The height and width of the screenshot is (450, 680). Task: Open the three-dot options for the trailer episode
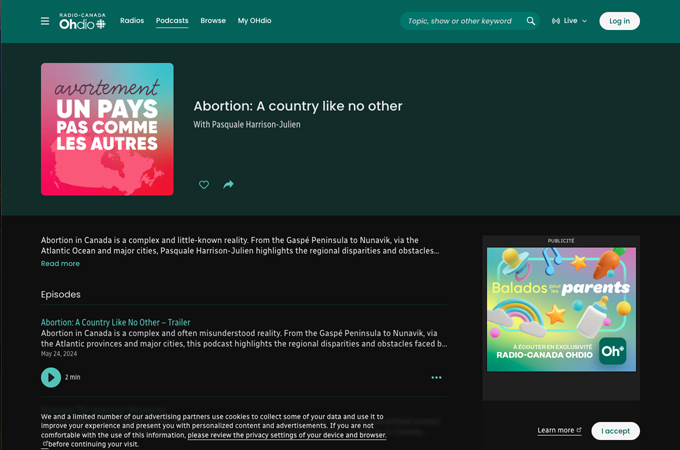click(436, 378)
